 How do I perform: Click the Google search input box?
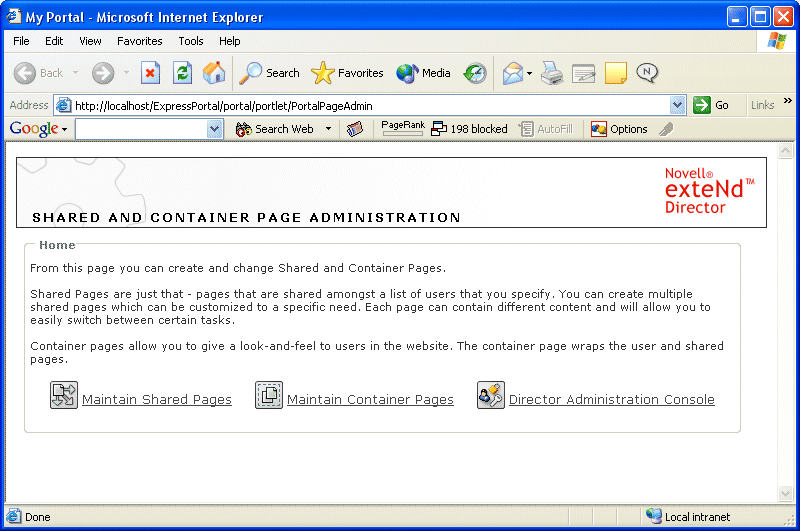pos(142,129)
